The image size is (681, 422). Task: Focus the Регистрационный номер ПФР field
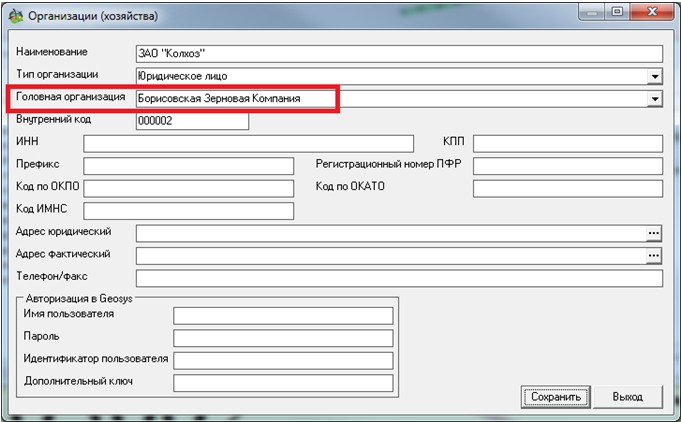click(568, 165)
